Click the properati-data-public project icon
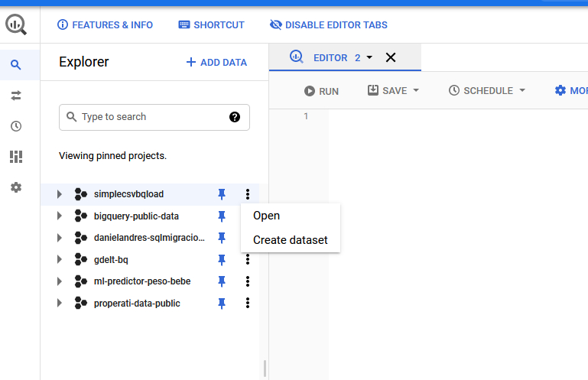588x380 pixels. click(x=80, y=303)
